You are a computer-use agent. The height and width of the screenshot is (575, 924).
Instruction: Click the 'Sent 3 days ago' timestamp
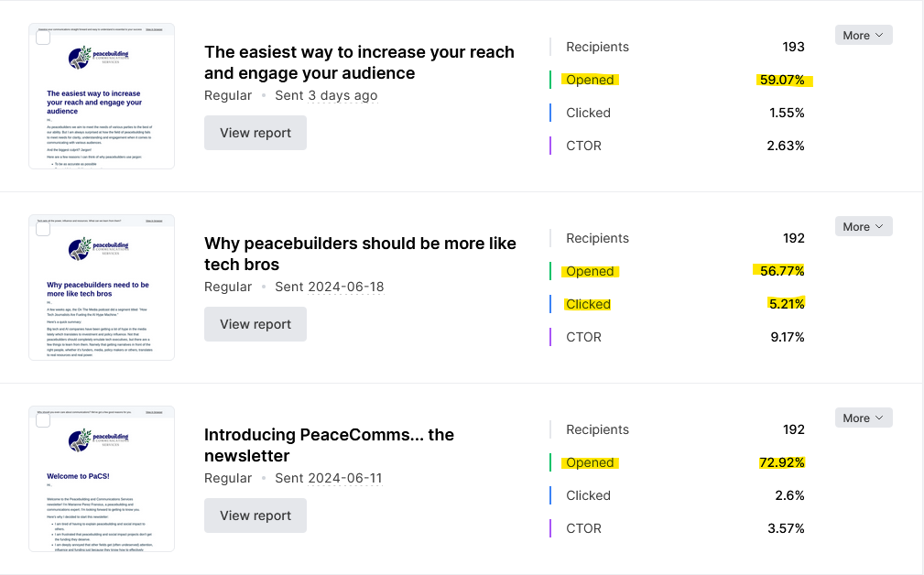[x=326, y=95]
